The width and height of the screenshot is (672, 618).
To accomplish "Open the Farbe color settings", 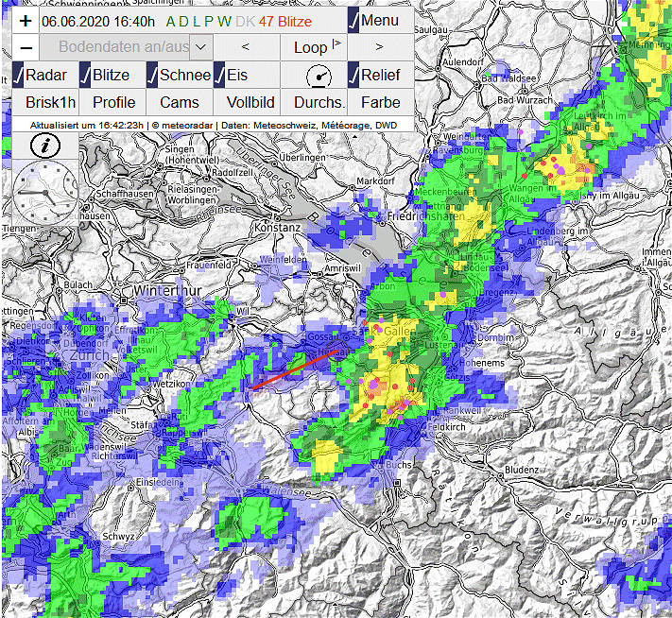I will [x=381, y=102].
